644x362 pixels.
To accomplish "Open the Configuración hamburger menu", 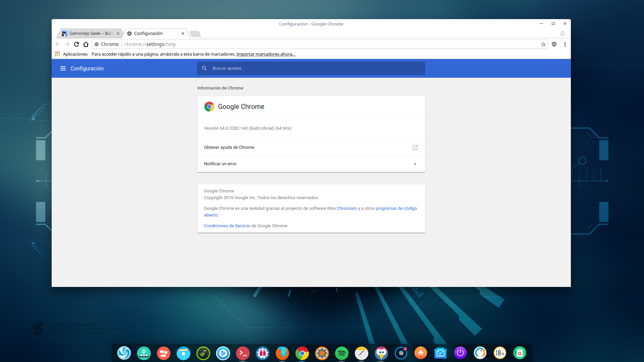I will click(63, 68).
